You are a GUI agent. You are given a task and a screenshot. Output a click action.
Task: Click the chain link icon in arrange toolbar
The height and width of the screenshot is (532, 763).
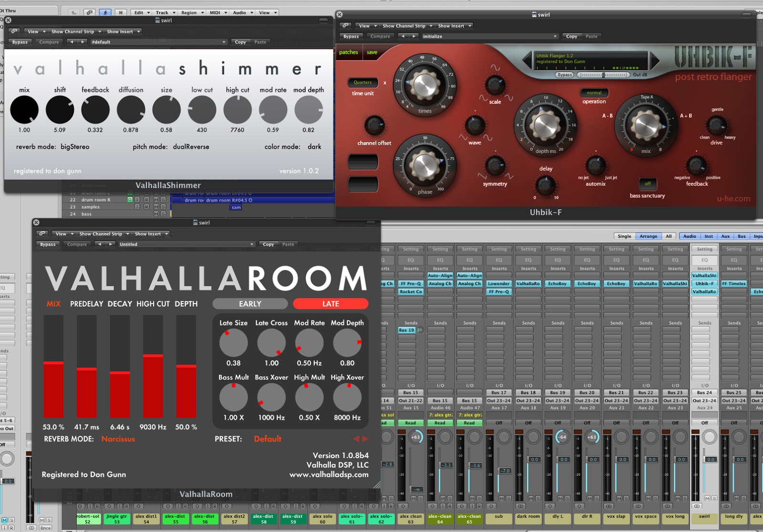(89, 12)
